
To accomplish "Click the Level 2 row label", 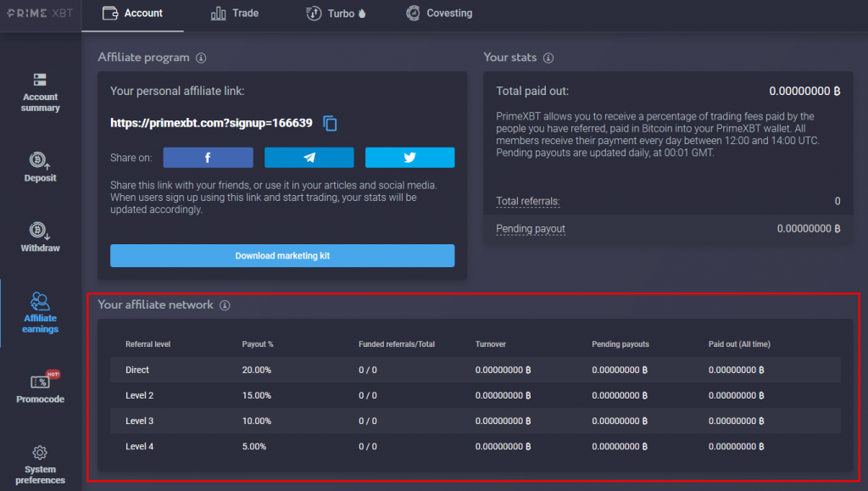I will pyautogui.click(x=140, y=395).
